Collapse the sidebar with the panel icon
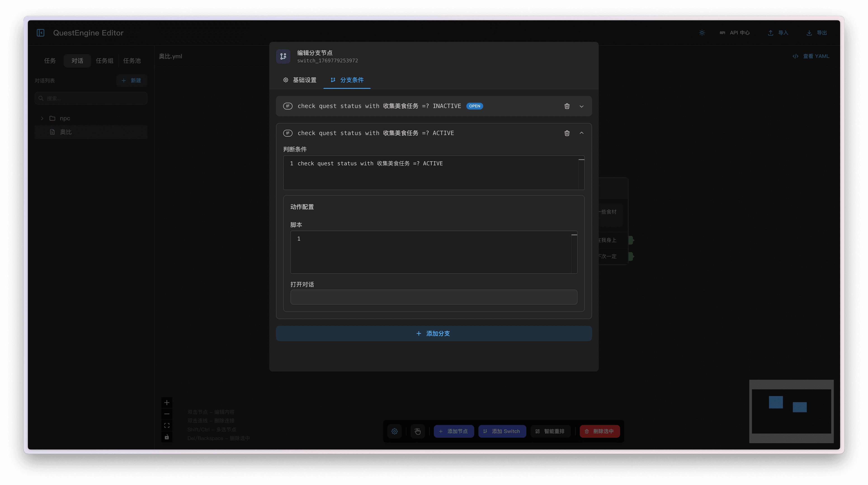Screen dimensions: 868x485 click(40, 33)
